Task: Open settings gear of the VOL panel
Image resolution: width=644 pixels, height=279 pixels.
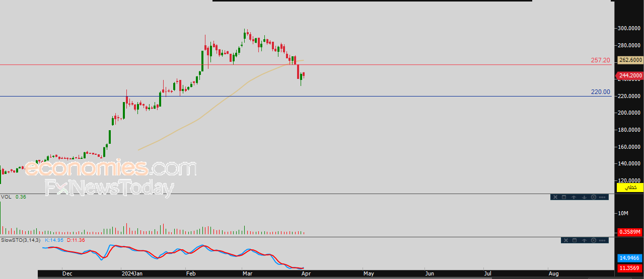Action: point(594,197)
